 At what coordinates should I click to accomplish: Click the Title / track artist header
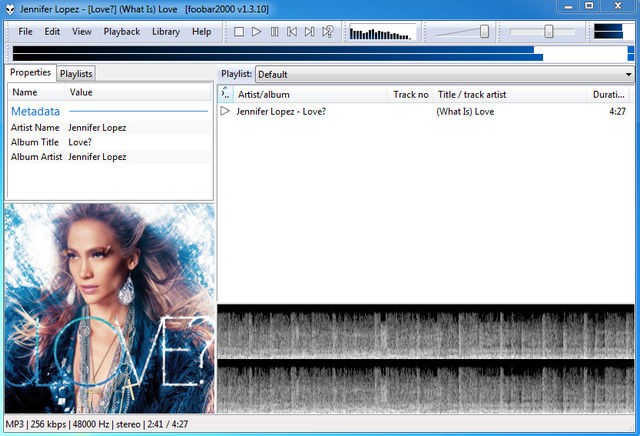point(509,95)
